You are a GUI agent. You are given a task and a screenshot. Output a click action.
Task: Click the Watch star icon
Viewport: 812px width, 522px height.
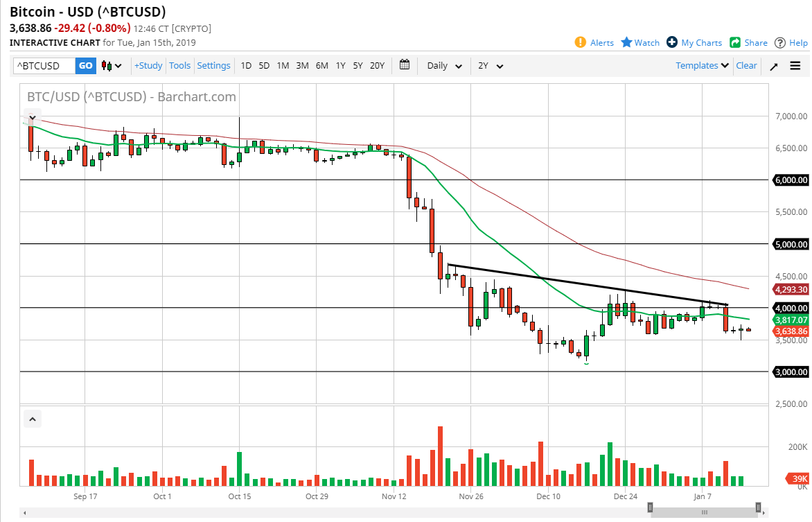coord(626,42)
